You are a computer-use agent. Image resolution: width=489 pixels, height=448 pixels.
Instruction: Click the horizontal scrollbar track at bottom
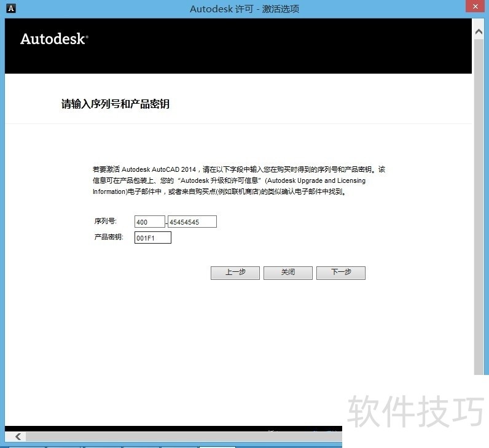[x=183, y=436]
